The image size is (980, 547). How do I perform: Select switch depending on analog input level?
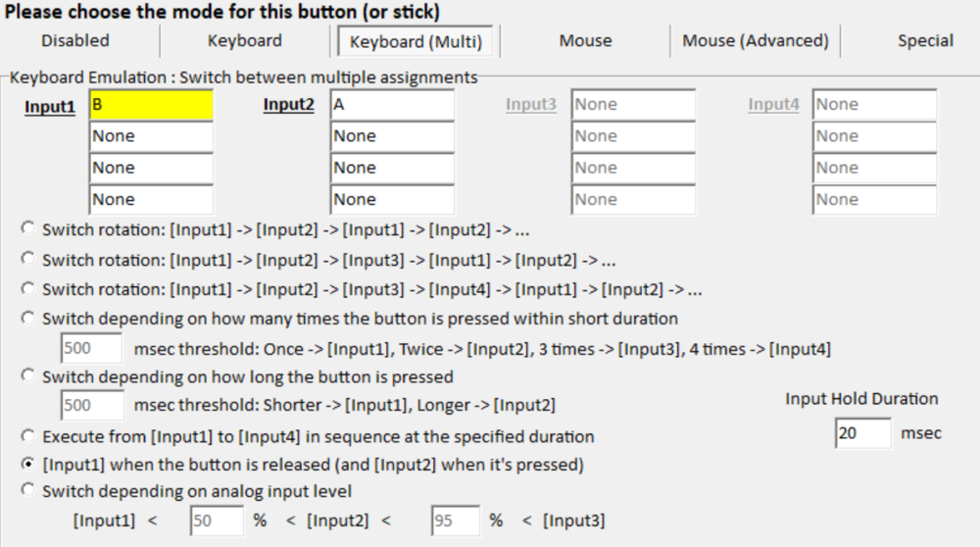(x=28, y=490)
